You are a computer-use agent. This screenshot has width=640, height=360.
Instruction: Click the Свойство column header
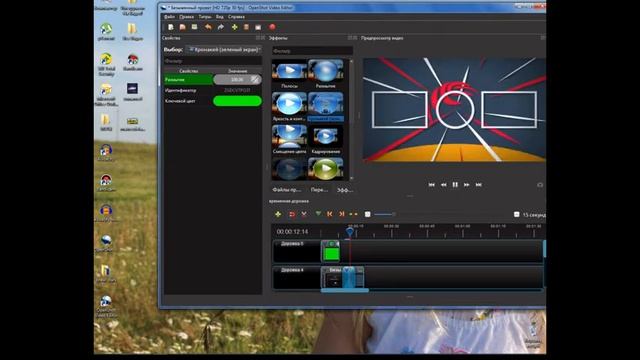point(189,71)
